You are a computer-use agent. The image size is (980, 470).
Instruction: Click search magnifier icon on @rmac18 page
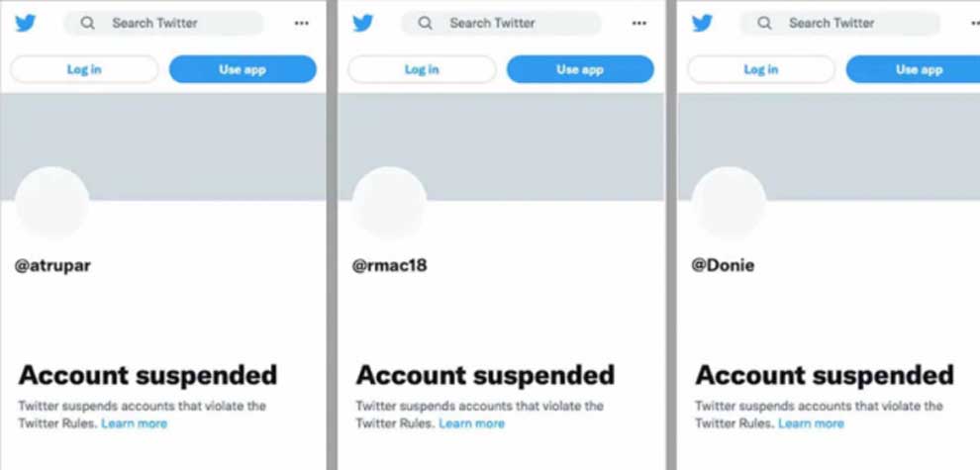click(426, 23)
